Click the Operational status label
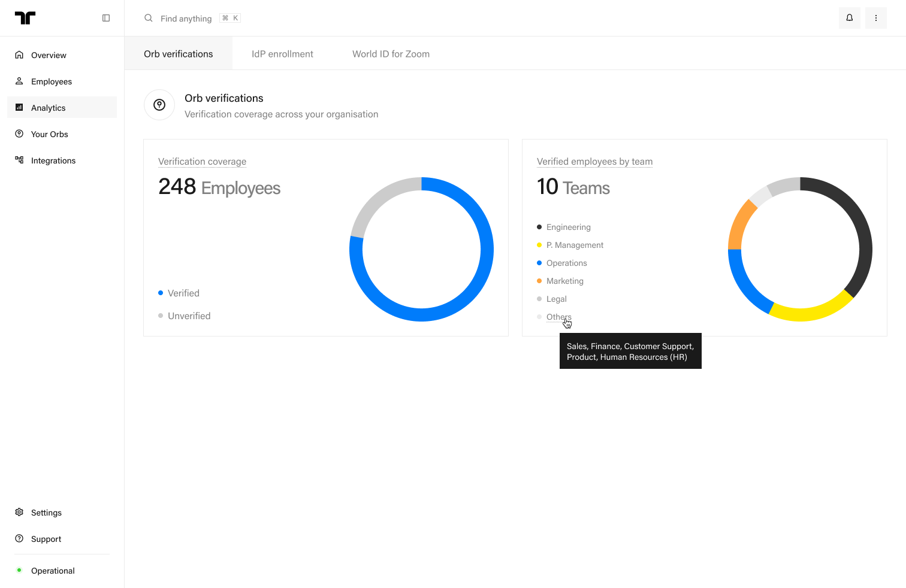This screenshot has height=588, width=906. pos(53,571)
